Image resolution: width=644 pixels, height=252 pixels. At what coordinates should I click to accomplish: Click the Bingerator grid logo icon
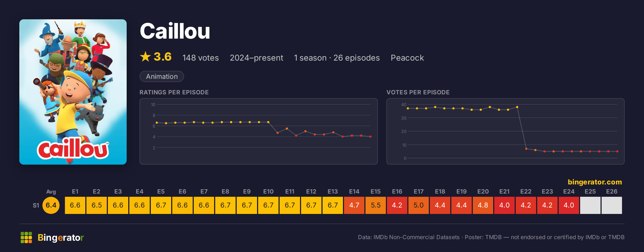[x=26, y=238]
